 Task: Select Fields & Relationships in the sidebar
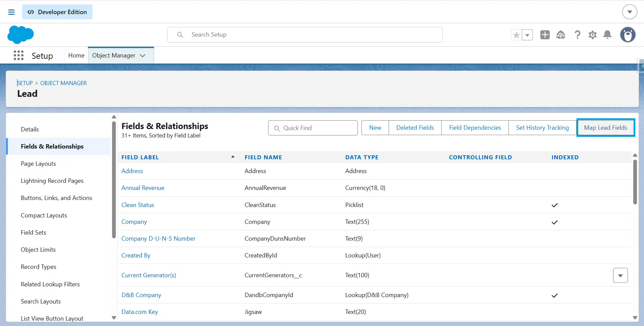(x=52, y=147)
